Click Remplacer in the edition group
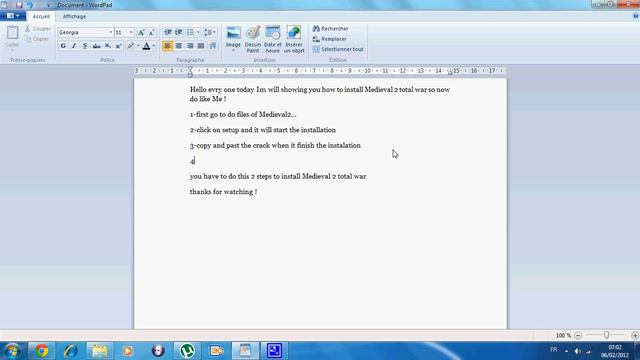 pyautogui.click(x=329, y=39)
